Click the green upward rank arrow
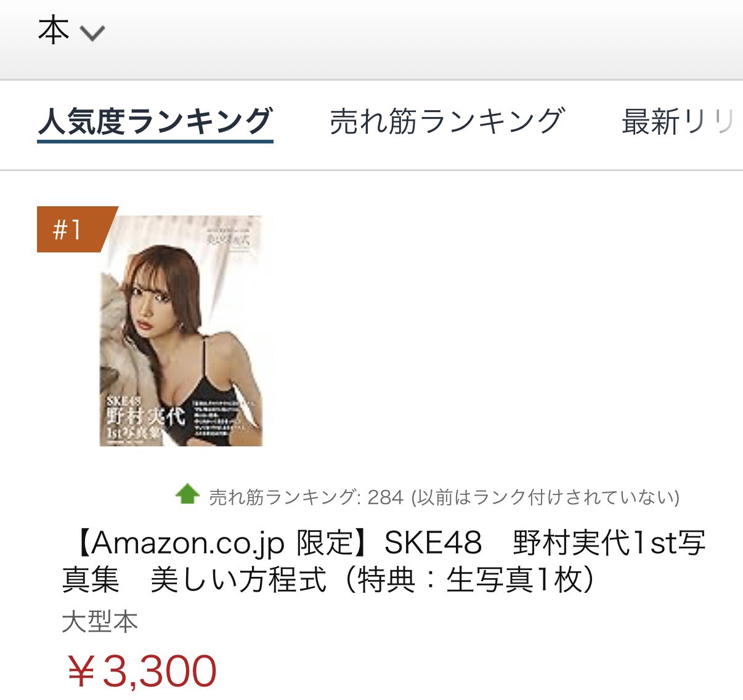 point(187,494)
